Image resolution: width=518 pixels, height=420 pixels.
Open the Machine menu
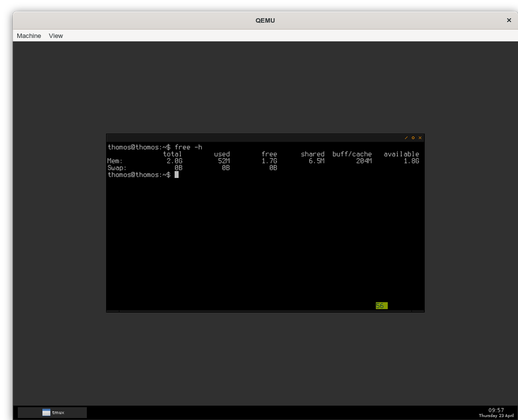pyautogui.click(x=29, y=36)
